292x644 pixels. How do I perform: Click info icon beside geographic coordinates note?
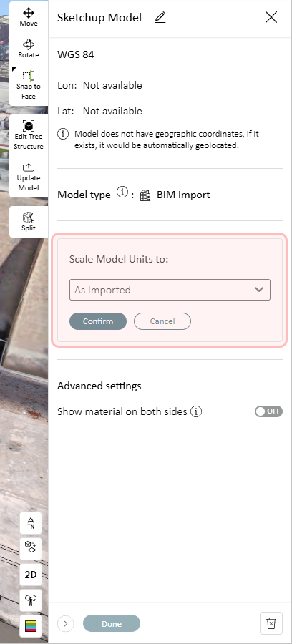pyautogui.click(x=63, y=134)
